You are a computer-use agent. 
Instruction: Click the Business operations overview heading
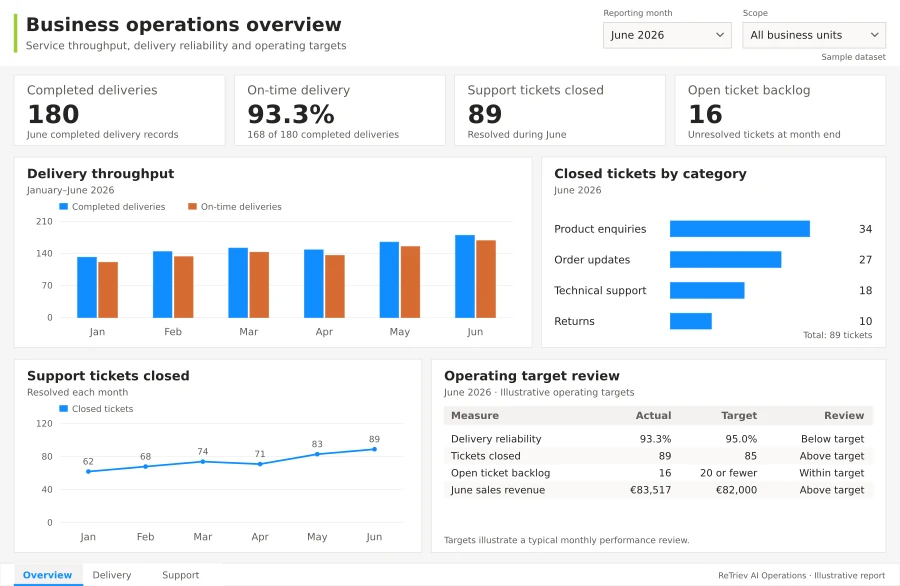(x=184, y=25)
